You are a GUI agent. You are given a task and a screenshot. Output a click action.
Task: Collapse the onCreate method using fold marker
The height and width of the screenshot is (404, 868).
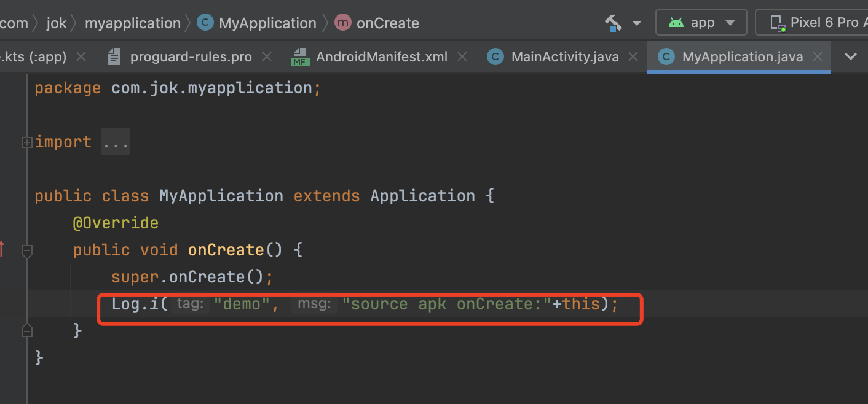click(x=26, y=251)
